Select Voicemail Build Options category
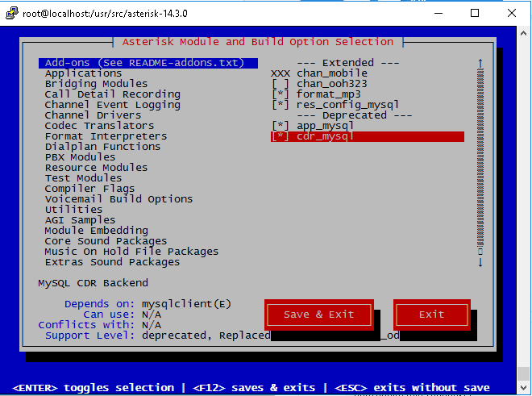The image size is (532, 396). click(x=118, y=199)
